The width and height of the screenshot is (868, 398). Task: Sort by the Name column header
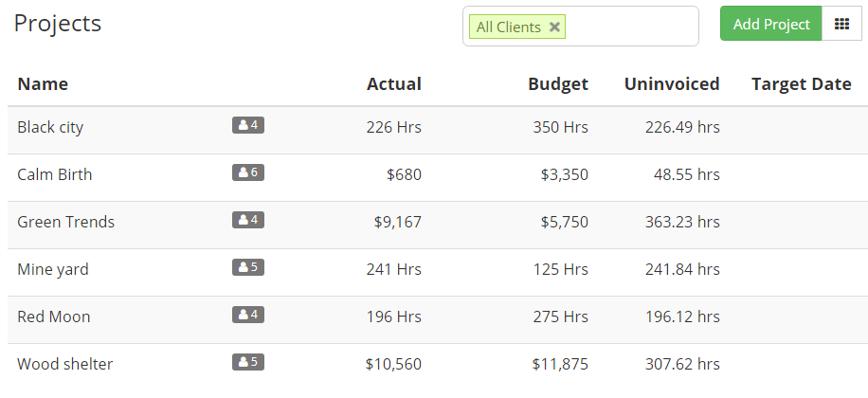43,84
